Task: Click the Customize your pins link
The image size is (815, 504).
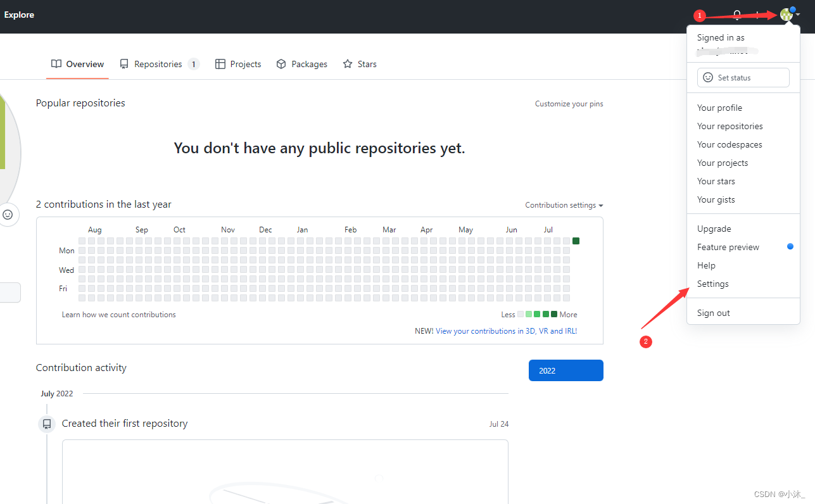Action: click(x=569, y=104)
